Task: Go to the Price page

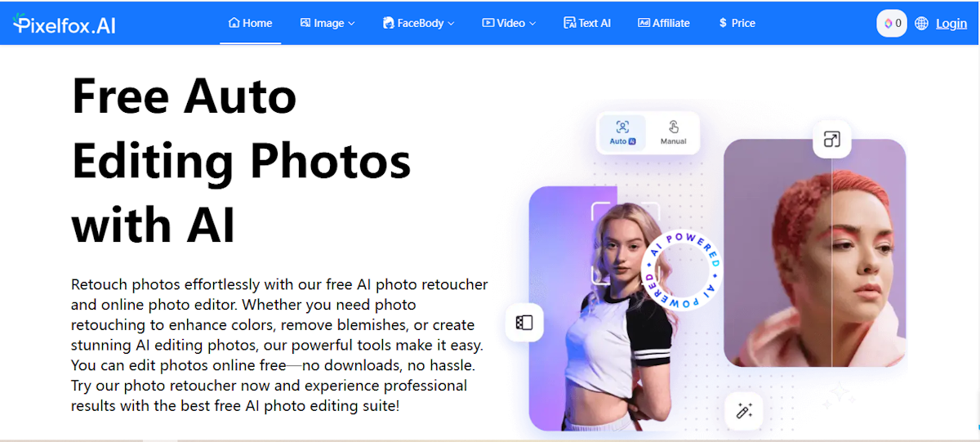Action: point(737,23)
